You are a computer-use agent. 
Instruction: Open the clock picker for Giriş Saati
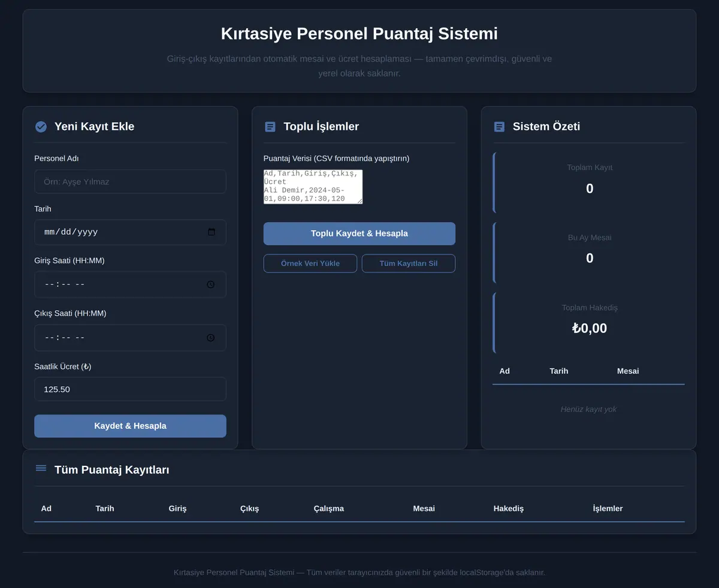point(211,284)
